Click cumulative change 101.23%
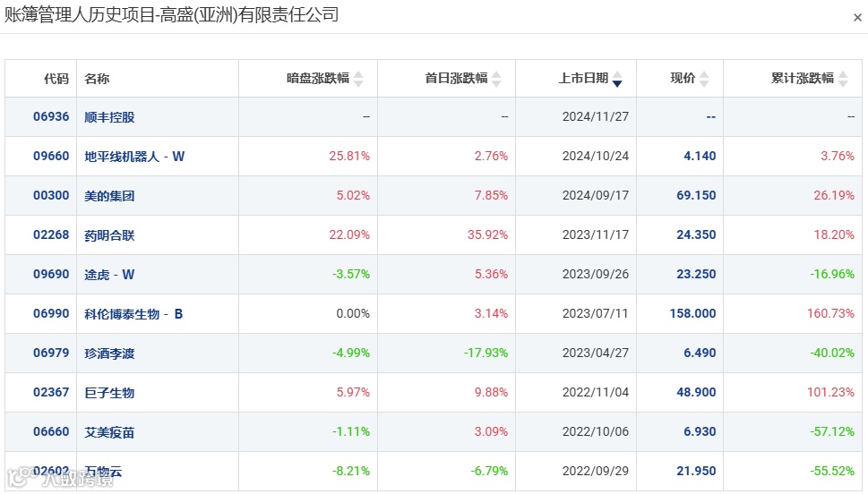Image resolution: width=868 pixels, height=494 pixels. coord(831,392)
